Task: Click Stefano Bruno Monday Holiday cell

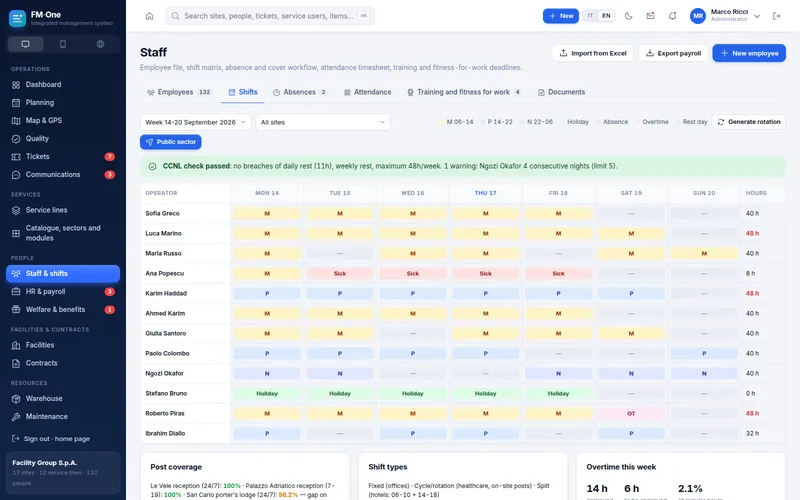Action: coord(267,393)
